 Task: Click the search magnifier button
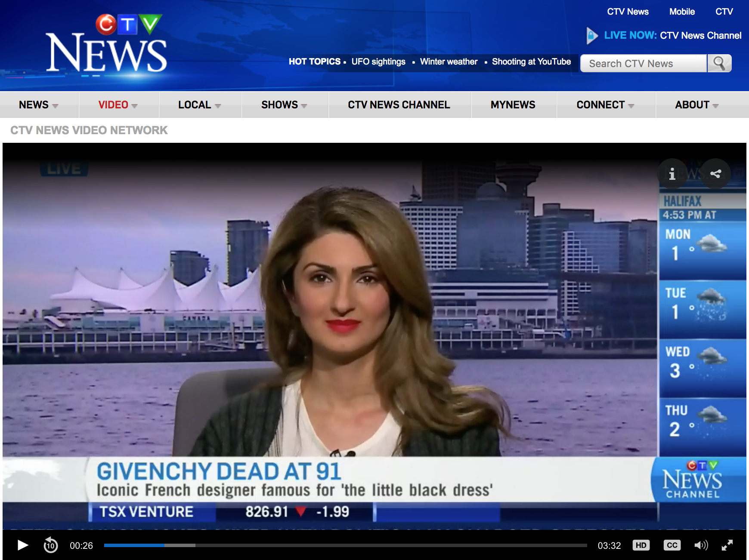click(719, 63)
